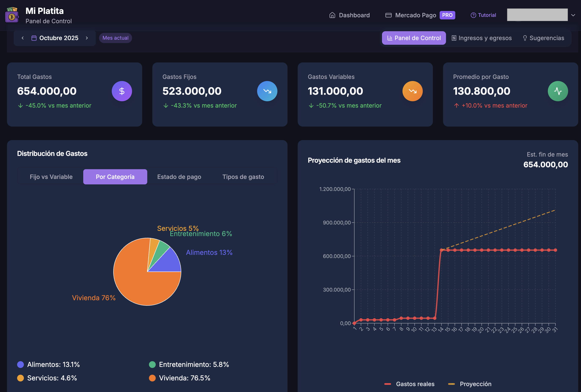Switch distribution to Fijo vs Variable
581x392 pixels.
click(51, 177)
